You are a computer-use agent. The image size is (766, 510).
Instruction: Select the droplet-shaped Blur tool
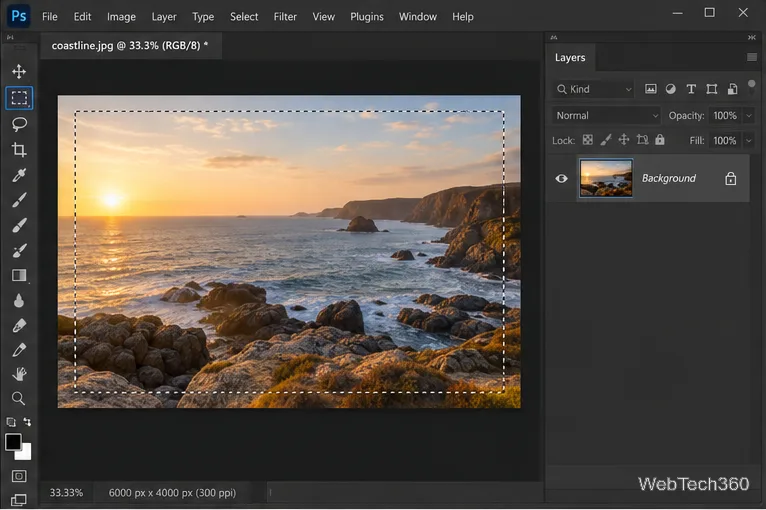tap(19, 300)
